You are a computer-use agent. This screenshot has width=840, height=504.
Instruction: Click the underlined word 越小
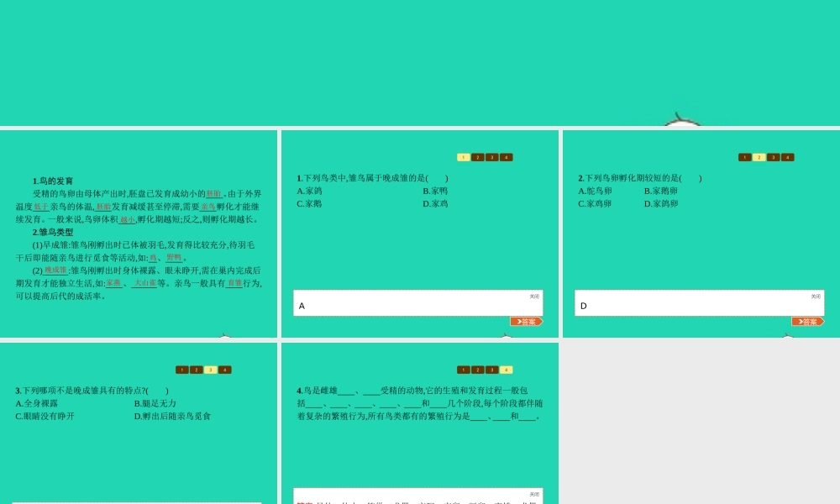pyautogui.click(x=128, y=219)
